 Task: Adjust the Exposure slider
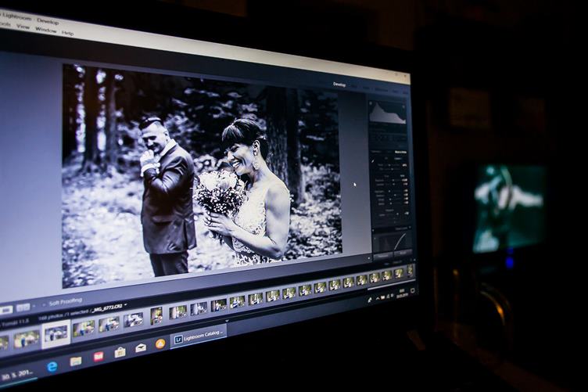point(393,181)
